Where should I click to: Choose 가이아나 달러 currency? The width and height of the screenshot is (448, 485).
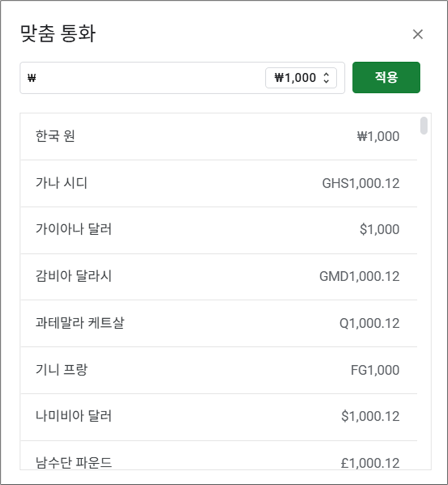click(219, 230)
